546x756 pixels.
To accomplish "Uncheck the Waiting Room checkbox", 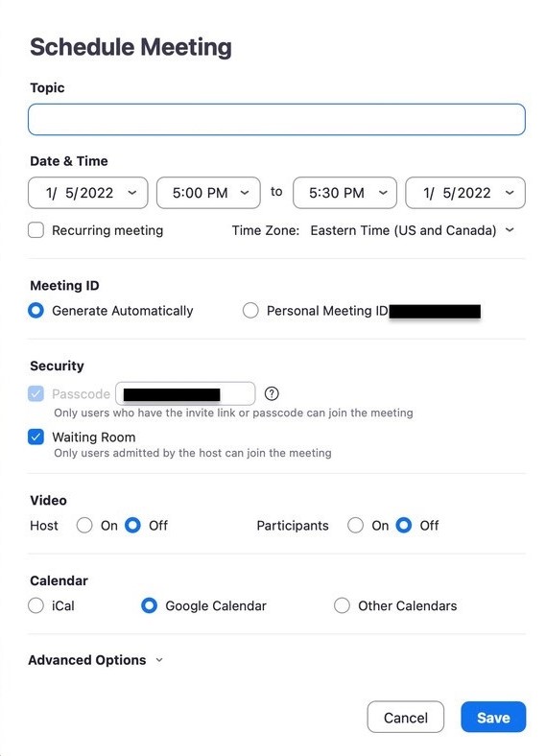I will [x=36, y=437].
